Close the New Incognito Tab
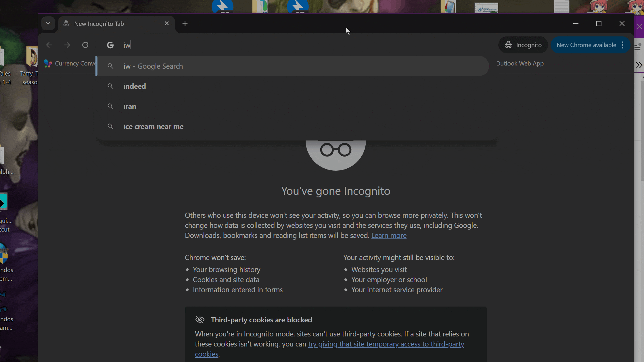Screen dimensions: 644x362 (x=167, y=24)
